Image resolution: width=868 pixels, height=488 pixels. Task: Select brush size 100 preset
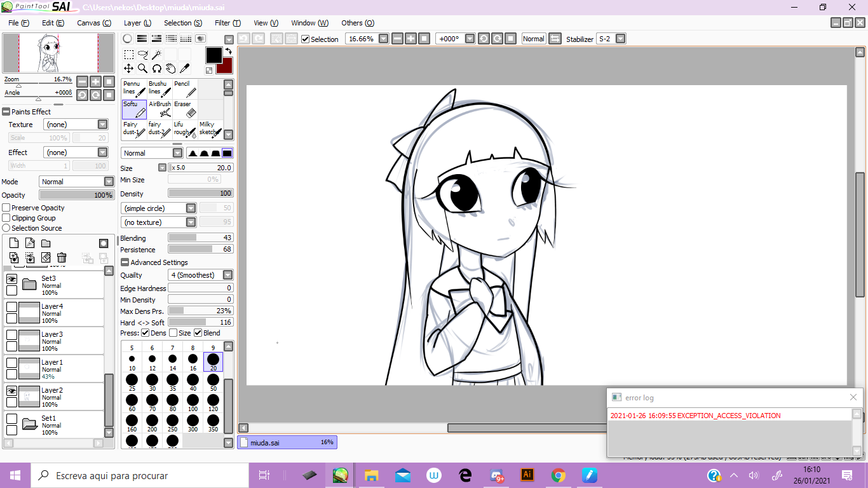click(x=193, y=404)
